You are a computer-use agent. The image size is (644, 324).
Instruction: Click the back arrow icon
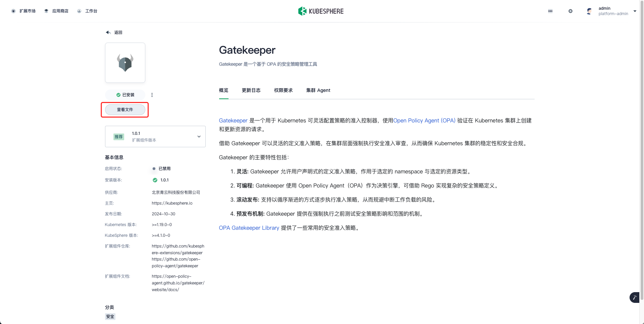108,33
